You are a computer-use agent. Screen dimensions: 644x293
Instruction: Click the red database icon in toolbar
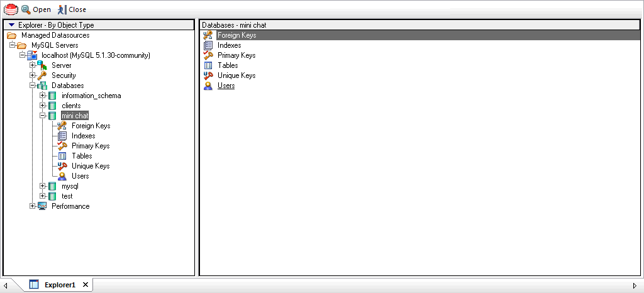pyautogui.click(x=11, y=9)
